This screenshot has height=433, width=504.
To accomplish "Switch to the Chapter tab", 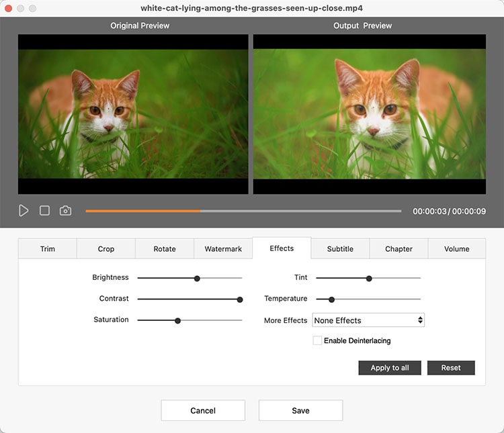I will coord(398,248).
